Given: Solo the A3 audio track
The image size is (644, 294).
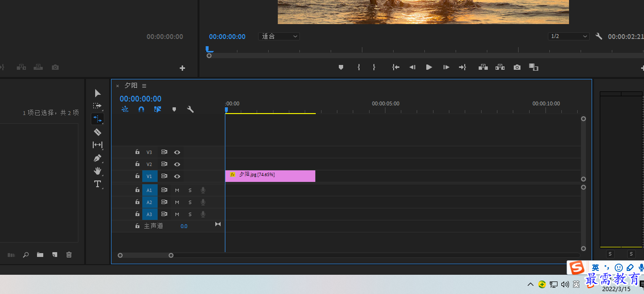Looking at the screenshot, I should tap(190, 214).
